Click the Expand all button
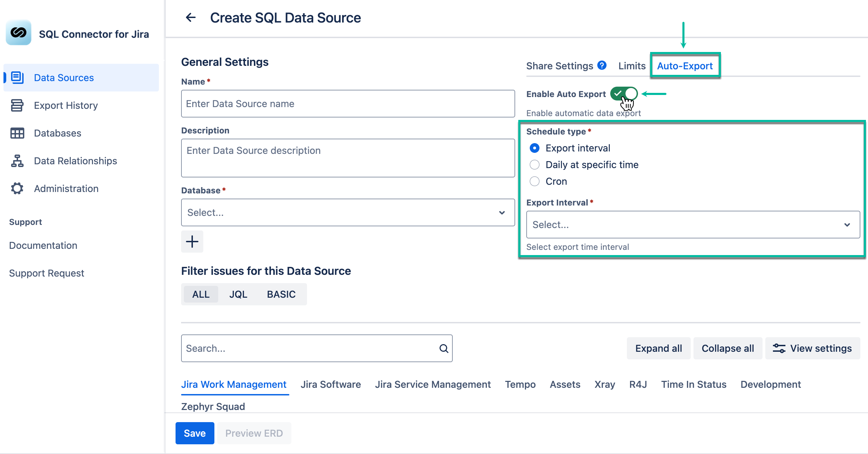The image size is (868, 454). [x=658, y=348]
